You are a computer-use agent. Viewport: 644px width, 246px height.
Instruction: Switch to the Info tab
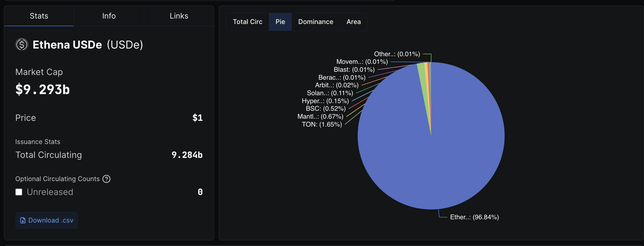click(109, 16)
